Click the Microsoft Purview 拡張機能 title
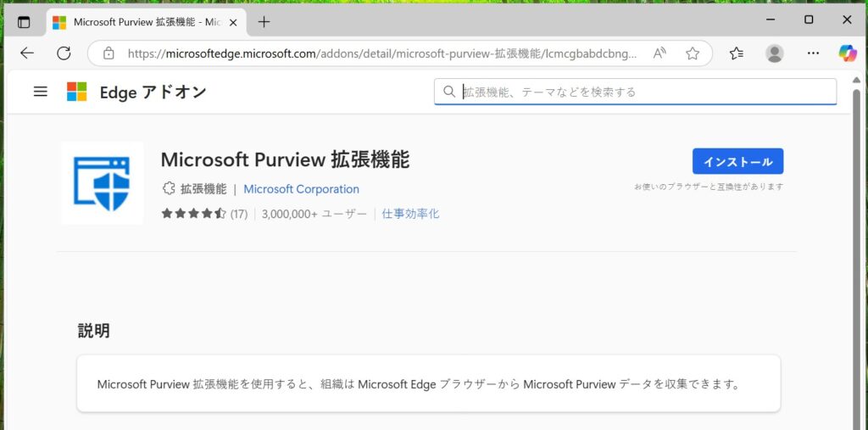Viewport: 868px width, 430px height. point(285,159)
